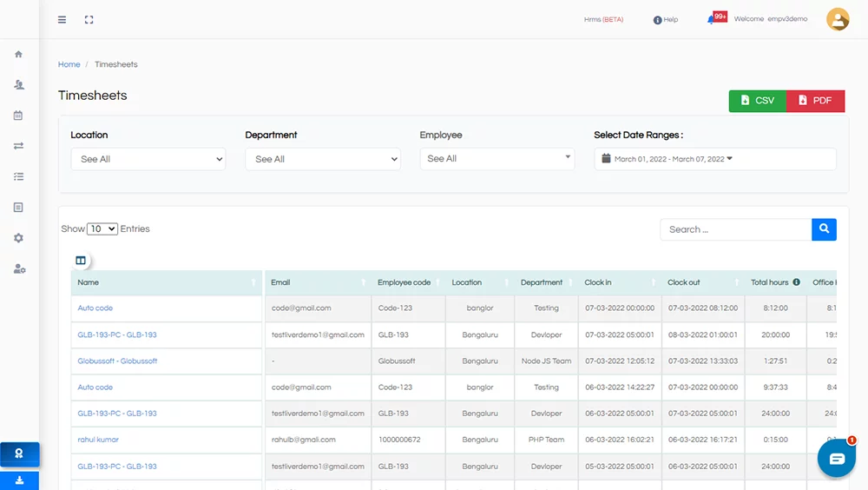Expand the Location dropdown

(x=148, y=159)
